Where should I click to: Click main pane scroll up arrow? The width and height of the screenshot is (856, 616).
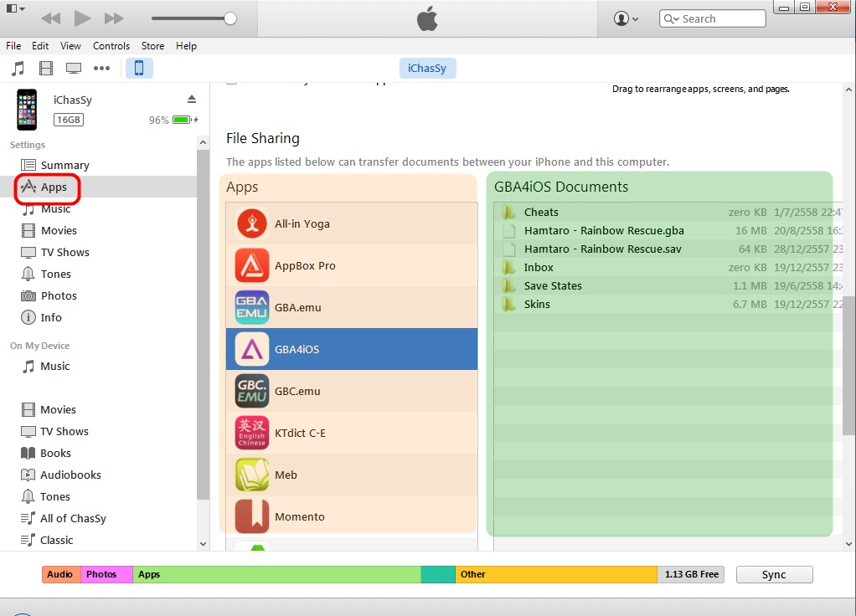pos(849,90)
